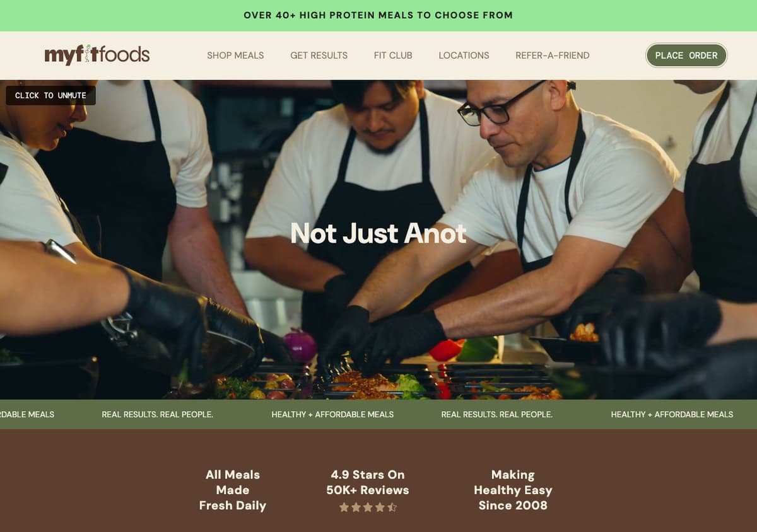Select 4.9 Stars On 50K+ Reviews text
Viewport: 757px width, 532px height.
(368, 482)
